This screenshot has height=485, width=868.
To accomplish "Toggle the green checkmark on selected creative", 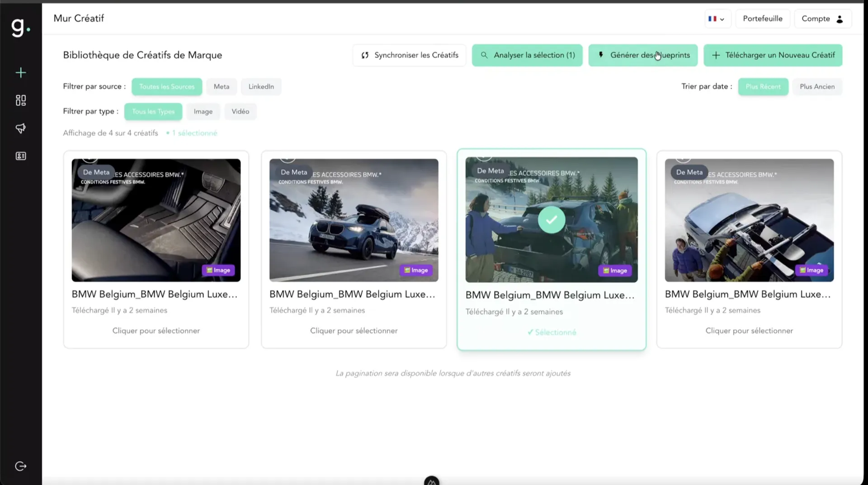I will coord(552,220).
